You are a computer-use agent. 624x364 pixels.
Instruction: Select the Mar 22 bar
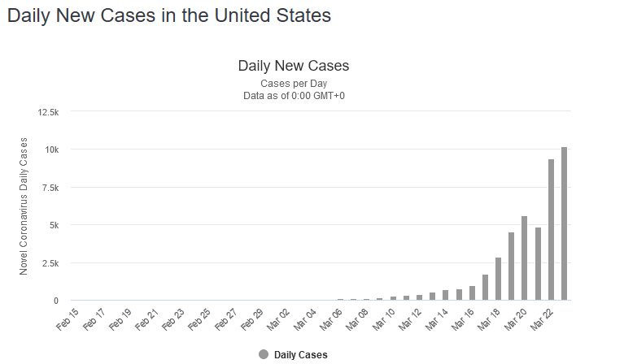[x=551, y=230]
